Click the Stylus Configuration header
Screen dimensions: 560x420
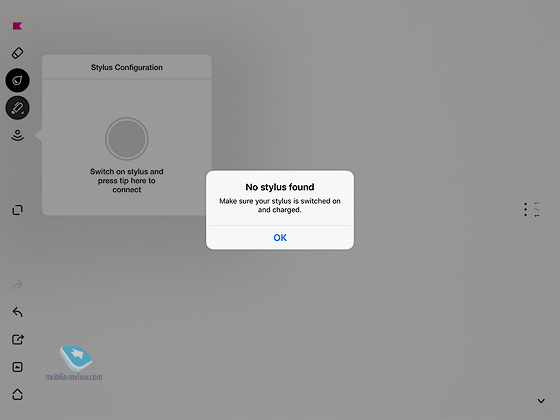coord(127,67)
